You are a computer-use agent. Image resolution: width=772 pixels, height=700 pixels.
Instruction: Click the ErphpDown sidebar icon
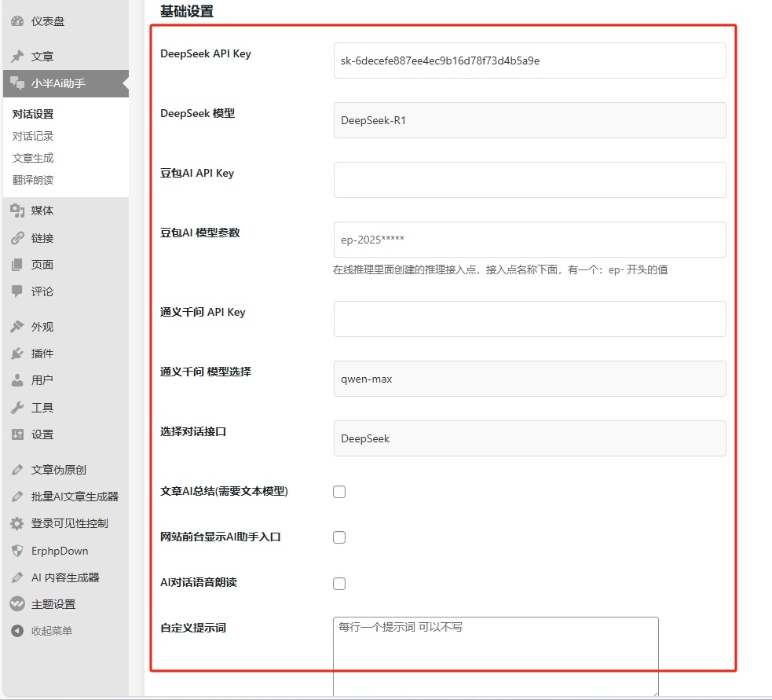pos(16,550)
